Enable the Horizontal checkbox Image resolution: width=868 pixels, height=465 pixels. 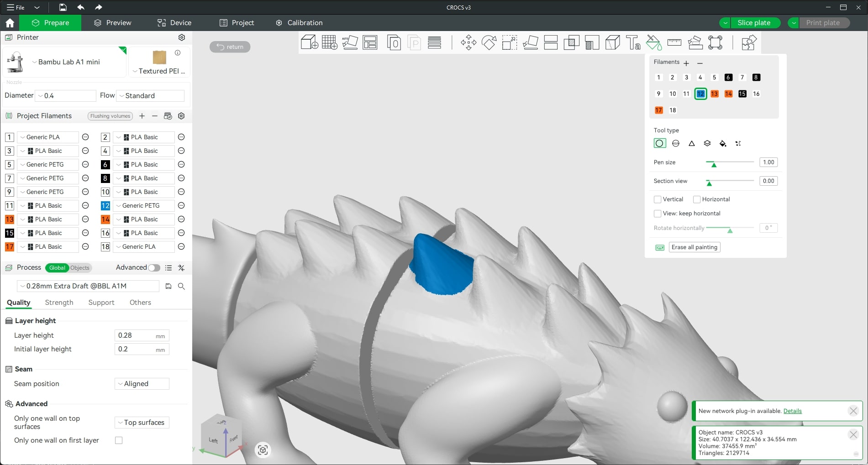(x=697, y=199)
